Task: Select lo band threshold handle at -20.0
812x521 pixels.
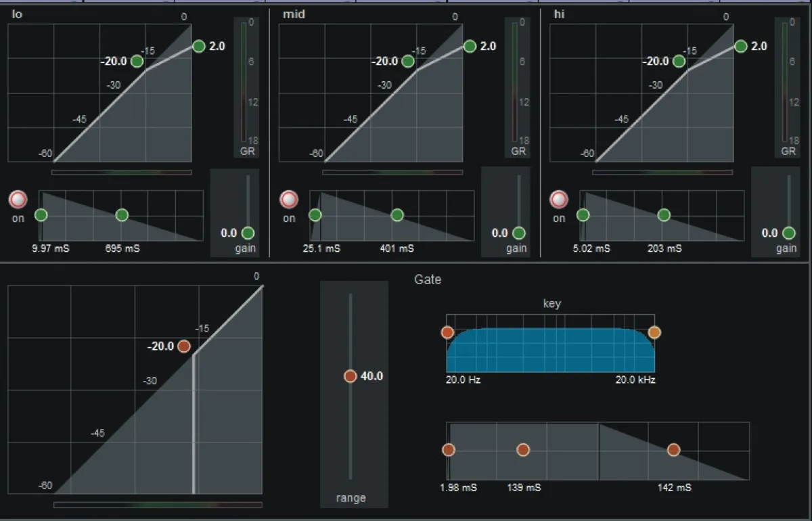Action: [x=137, y=62]
